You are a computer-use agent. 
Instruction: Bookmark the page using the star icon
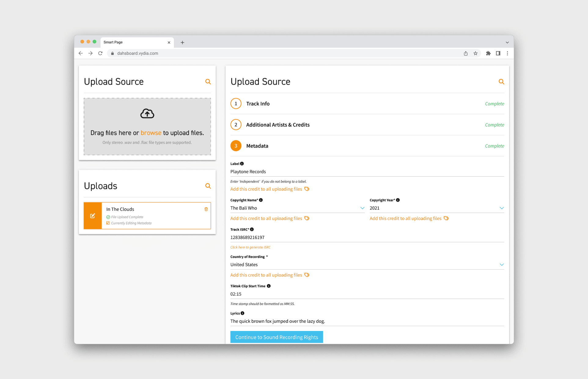tap(476, 53)
